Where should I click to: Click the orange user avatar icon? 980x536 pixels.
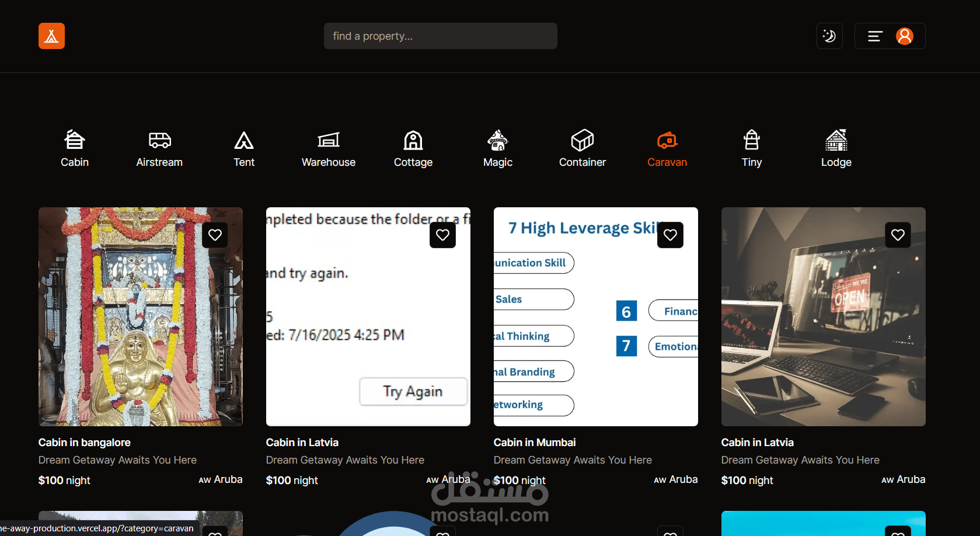[905, 36]
